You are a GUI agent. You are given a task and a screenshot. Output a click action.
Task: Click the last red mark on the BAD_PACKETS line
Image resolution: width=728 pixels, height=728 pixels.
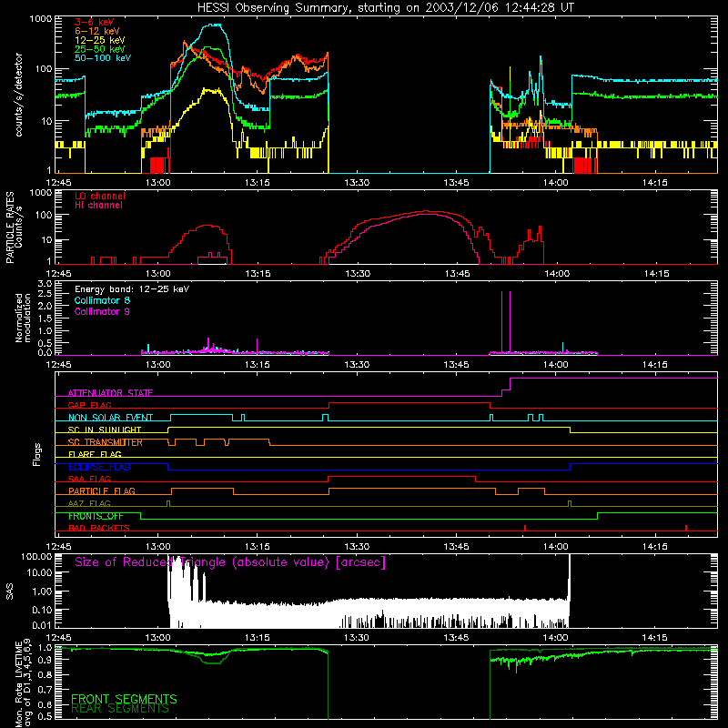[686, 528]
